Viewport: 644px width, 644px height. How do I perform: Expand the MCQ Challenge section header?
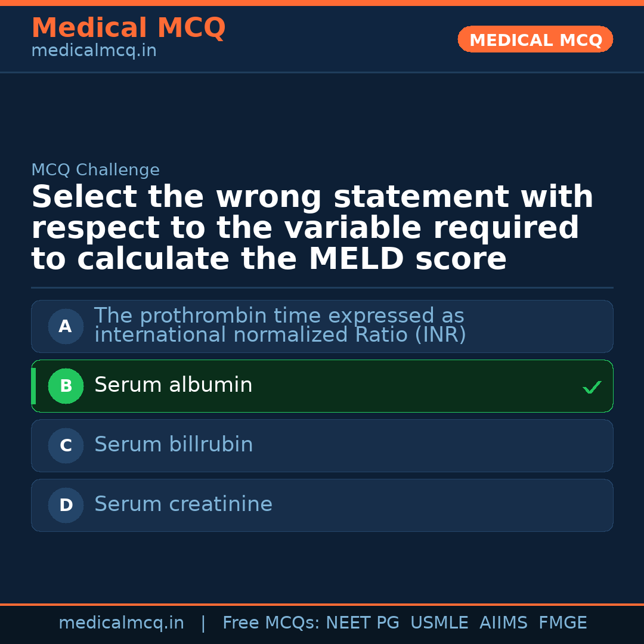point(95,169)
